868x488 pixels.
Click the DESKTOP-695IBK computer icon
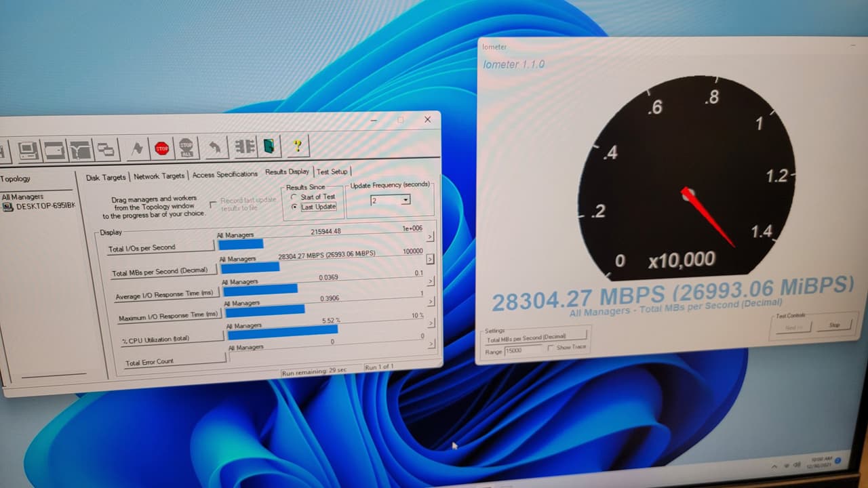click(x=8, y=207)
